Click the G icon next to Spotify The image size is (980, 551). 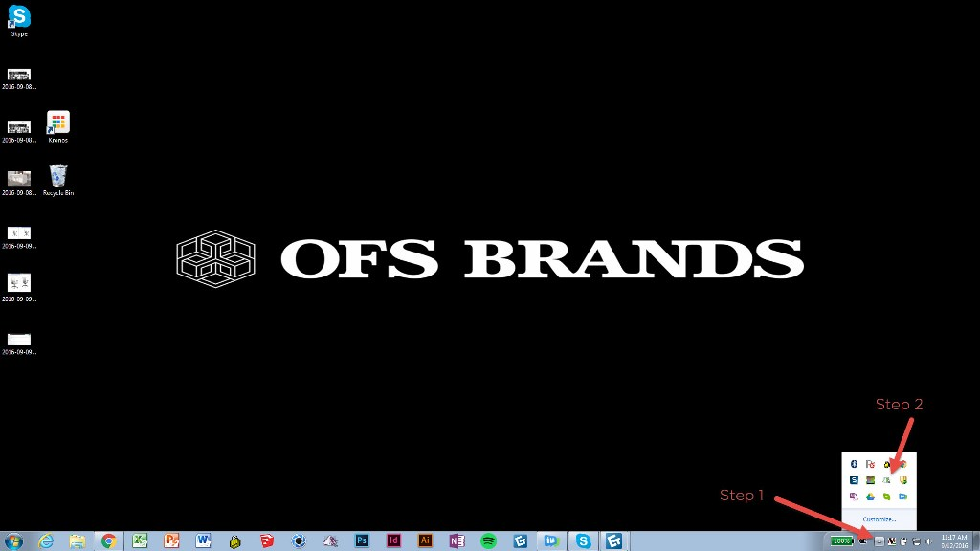tap(520, 541)
